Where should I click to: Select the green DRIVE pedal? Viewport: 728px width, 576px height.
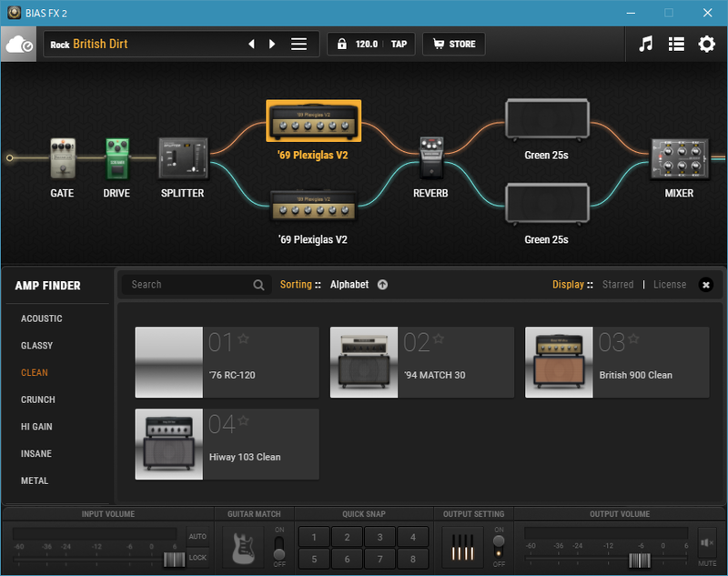coord(117,158)
